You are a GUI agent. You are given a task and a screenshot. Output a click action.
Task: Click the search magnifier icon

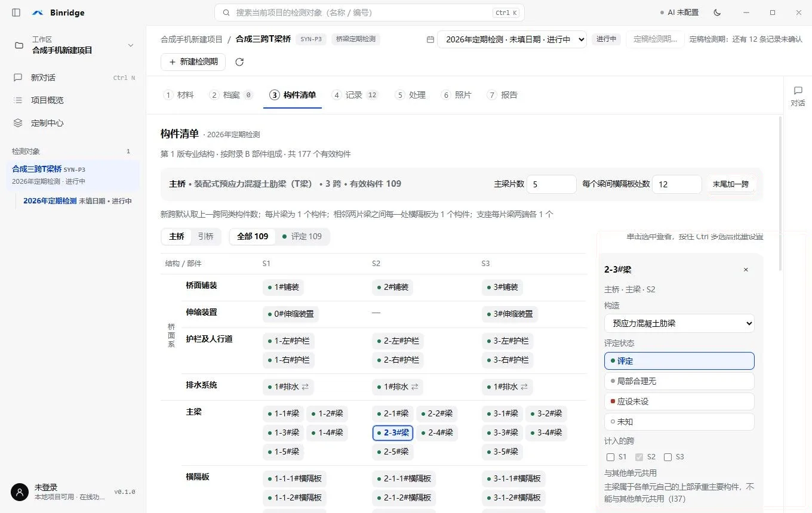(x=226, y=13)
